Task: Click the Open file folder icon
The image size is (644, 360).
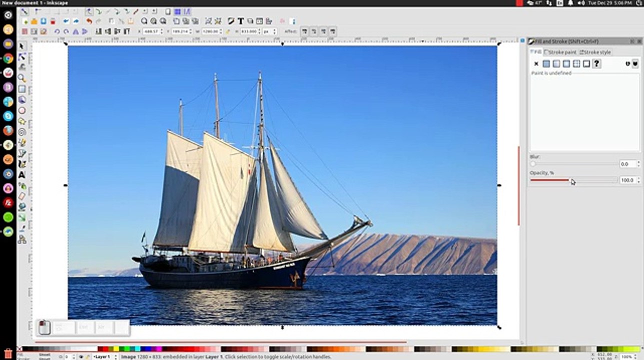Action: click(x=34, y=21)
